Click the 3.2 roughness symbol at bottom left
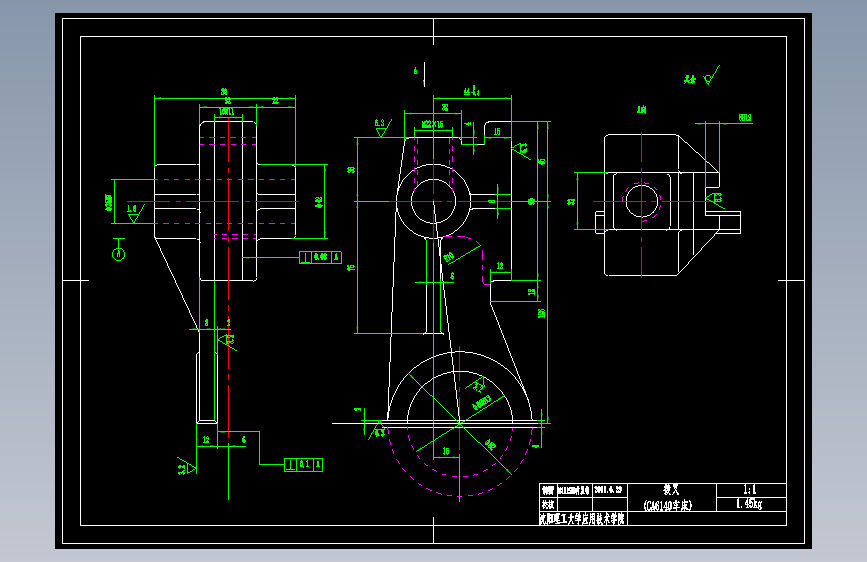 click(x=186, y=466)
